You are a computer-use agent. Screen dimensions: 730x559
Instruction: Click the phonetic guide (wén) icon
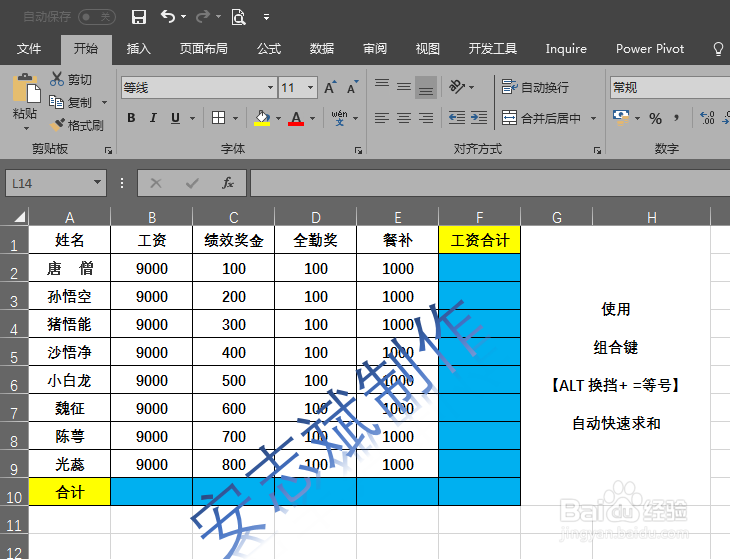(x=339, y=118)
